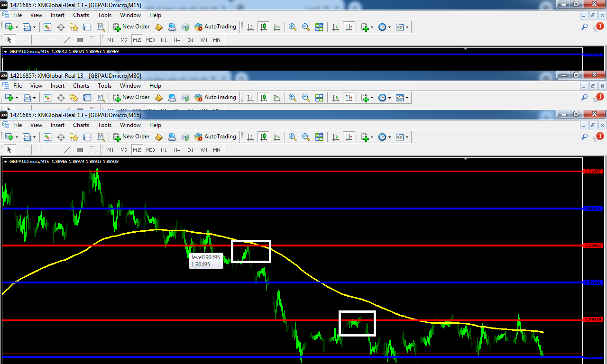Click Tile Windows icon in the frontmost toolbar
Screen dimensions: 607x364
319,136
